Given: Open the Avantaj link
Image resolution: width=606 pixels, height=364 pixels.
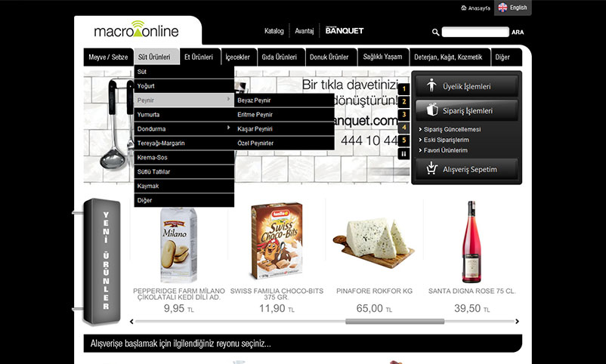Looking at the screenshot, I should [x=305, y=31].
